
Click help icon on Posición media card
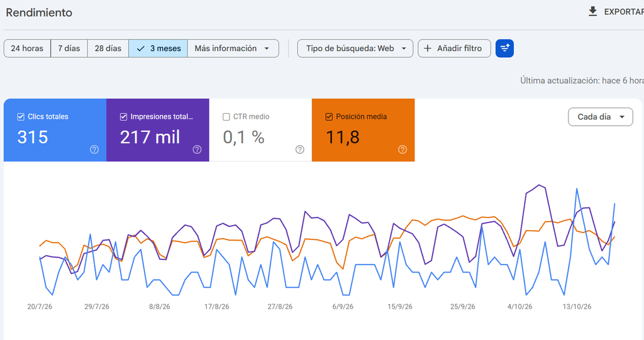point(402,150)
